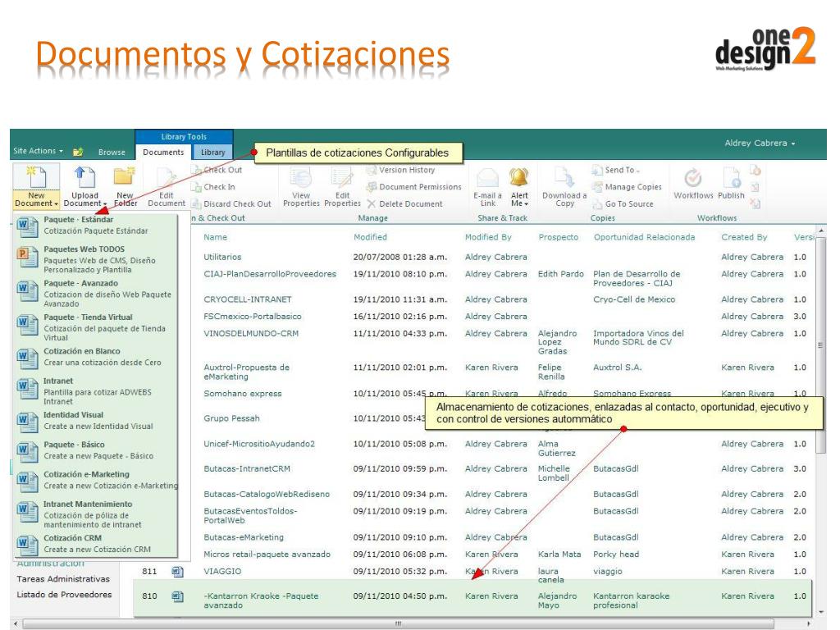This screenshot has width=840, height=630.
Task: Choose the Intranet quote template
Action: tap(97, 390)
